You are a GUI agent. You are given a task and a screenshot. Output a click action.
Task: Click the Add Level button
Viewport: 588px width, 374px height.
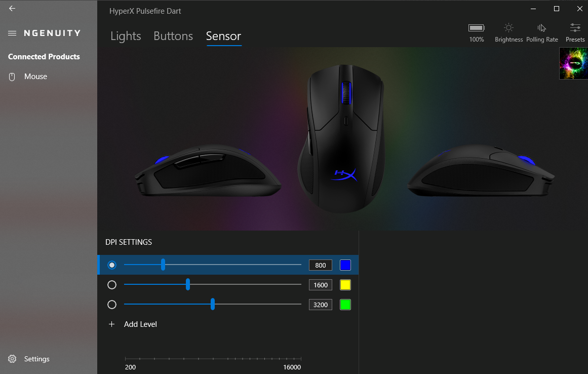tap(133, 324)
